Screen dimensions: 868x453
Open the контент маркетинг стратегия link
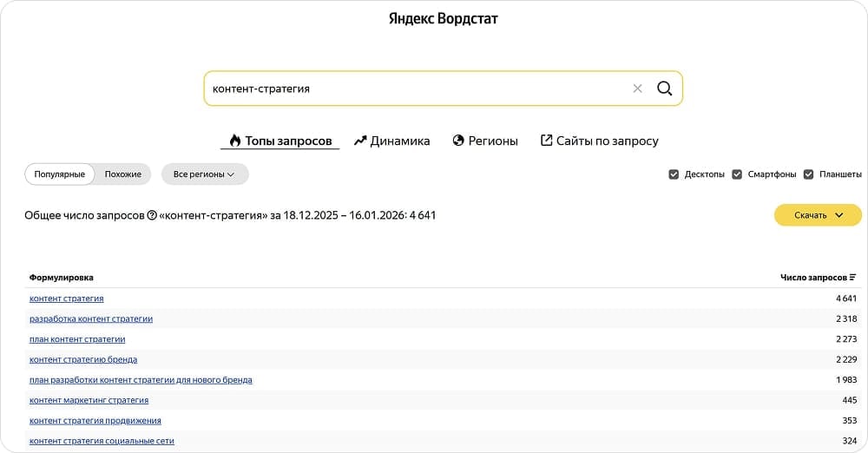89,400
